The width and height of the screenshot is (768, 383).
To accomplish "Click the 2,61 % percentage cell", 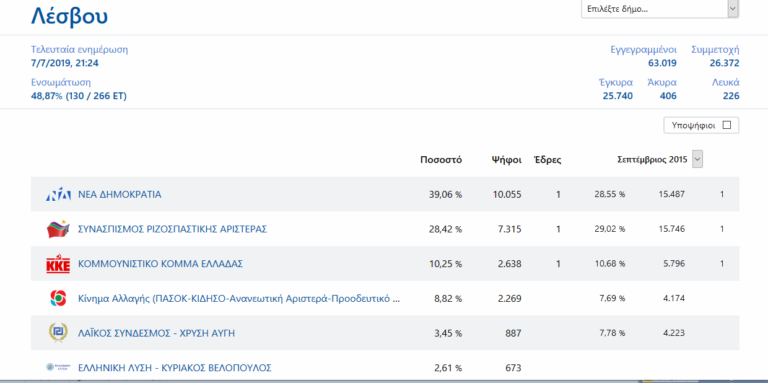I will coord(448,368).
